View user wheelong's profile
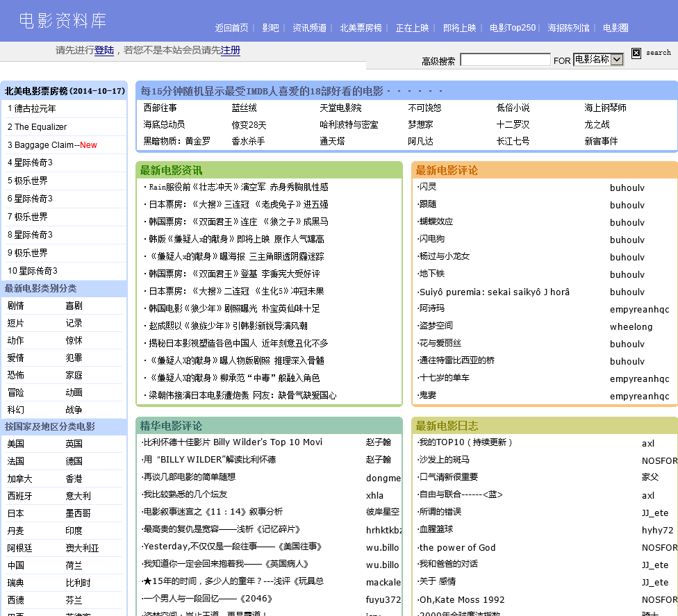 pos(631,326)
